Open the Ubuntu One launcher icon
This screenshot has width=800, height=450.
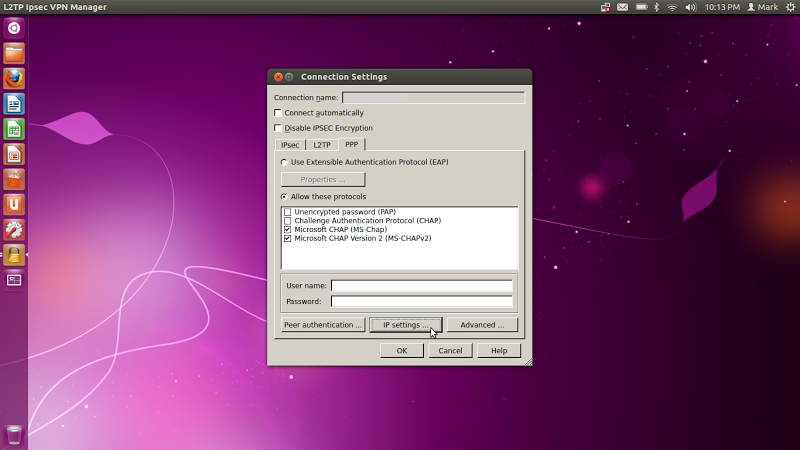14,205
